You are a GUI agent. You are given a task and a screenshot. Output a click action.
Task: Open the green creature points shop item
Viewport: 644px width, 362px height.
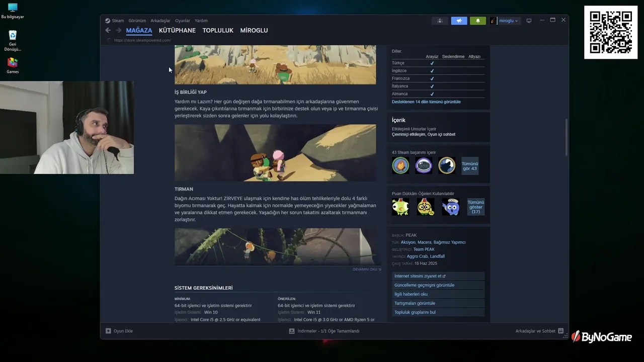click(400, 207)
